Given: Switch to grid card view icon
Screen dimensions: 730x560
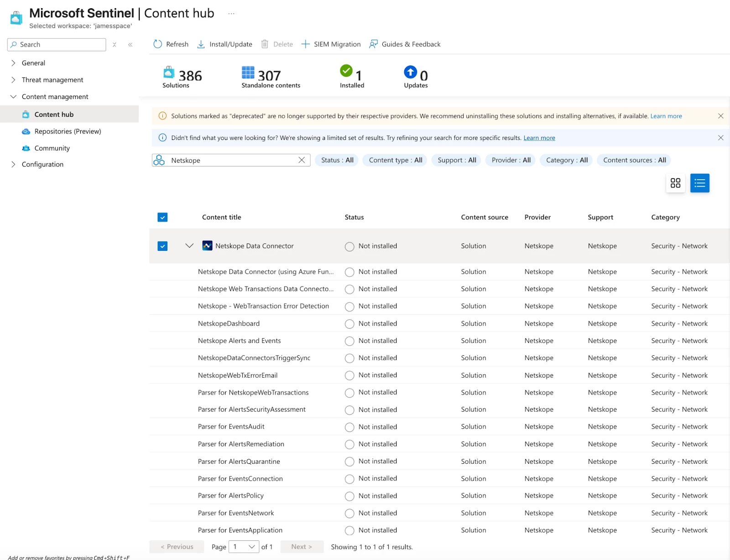Looking at the screenshot, I should [675, 183].
